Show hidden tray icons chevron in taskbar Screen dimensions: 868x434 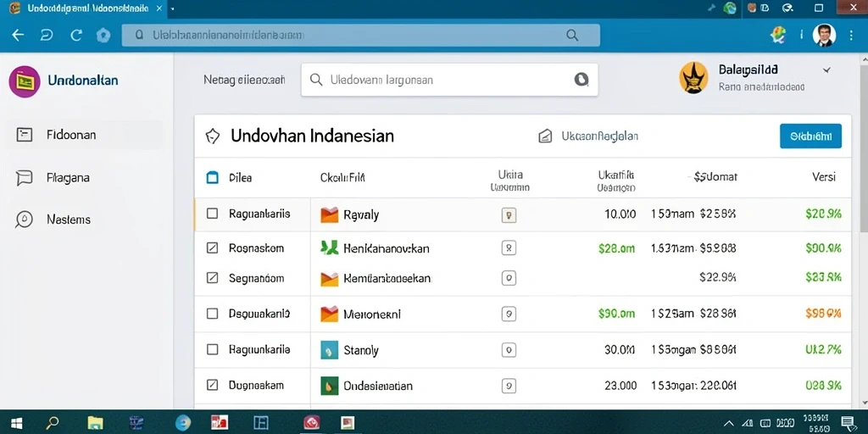click(x=728, y=424)
